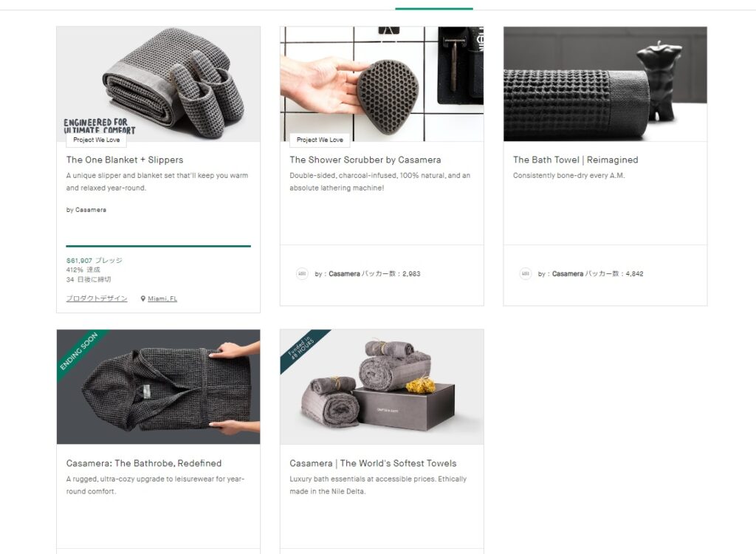Click Project We Love badge on Scrubber card
The image size is (756, 554).
click(320, 140)
